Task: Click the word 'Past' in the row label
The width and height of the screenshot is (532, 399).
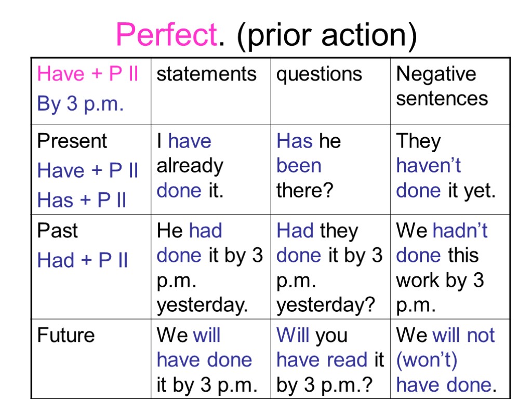Action: 57,231
